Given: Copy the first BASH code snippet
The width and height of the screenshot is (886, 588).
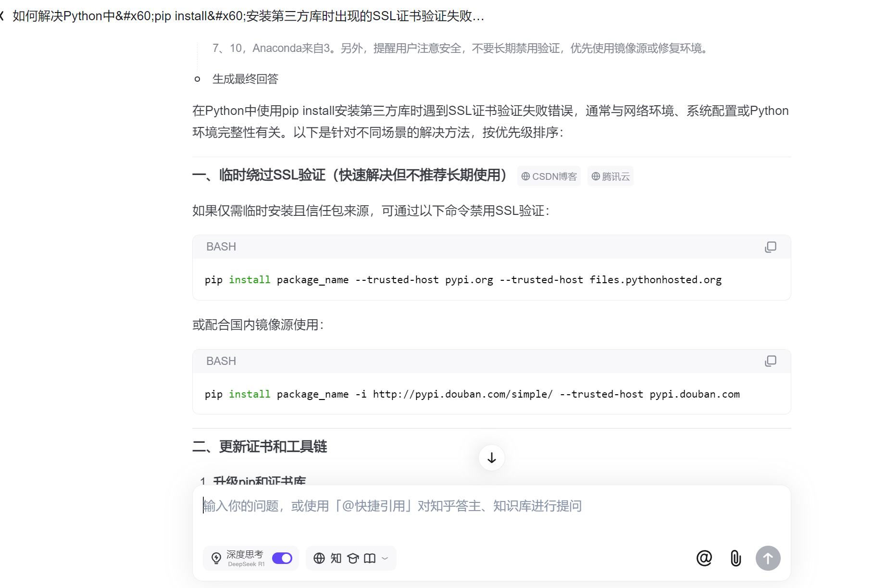Looking at the screenshot, I should (771, 247).
